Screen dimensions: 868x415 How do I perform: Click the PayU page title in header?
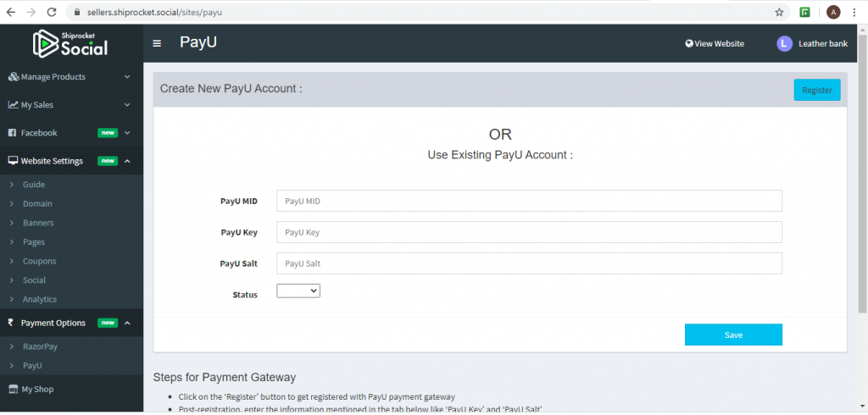[x=198, y=42]
